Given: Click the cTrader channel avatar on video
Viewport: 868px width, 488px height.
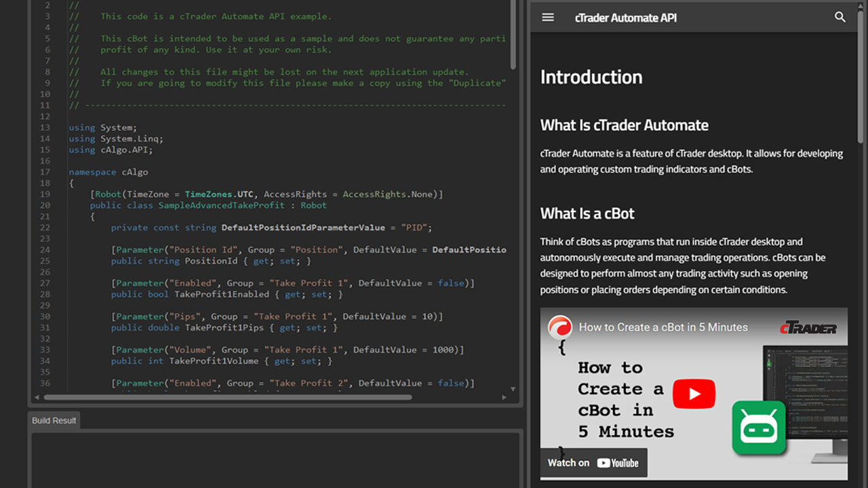Looking at the screenshot, I should [x=560, y=327].
